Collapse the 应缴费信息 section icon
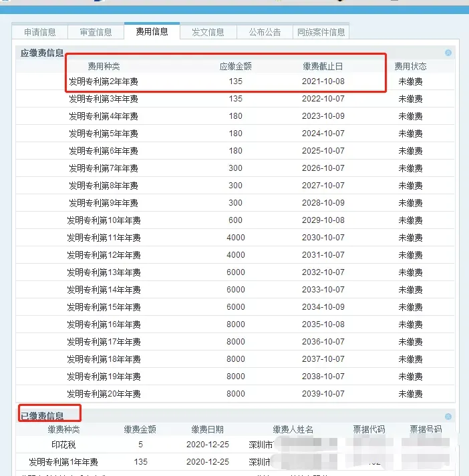469x476 pixels. 448,53
